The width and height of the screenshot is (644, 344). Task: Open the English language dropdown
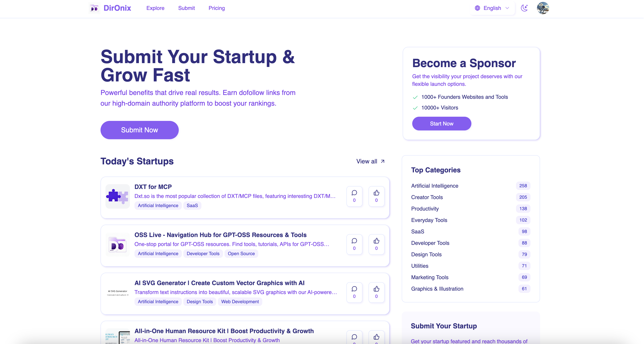click(492, 8)
